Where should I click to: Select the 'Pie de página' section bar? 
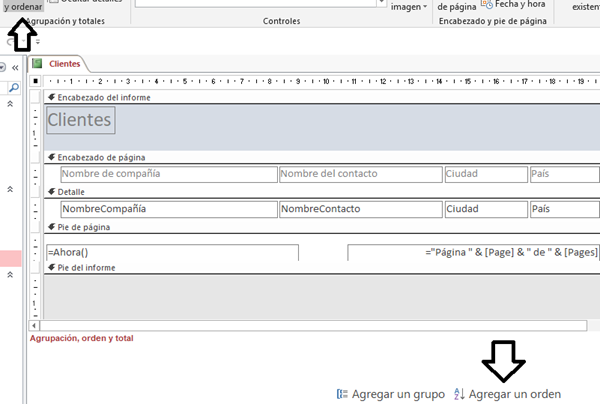[x=322, y=227]
